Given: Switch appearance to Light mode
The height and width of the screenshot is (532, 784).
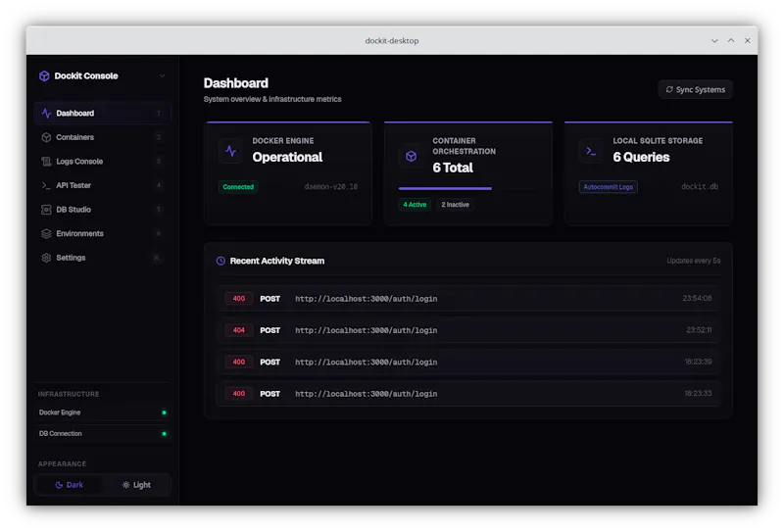Looking at the screenshot, I should click(x=136, y=485).
